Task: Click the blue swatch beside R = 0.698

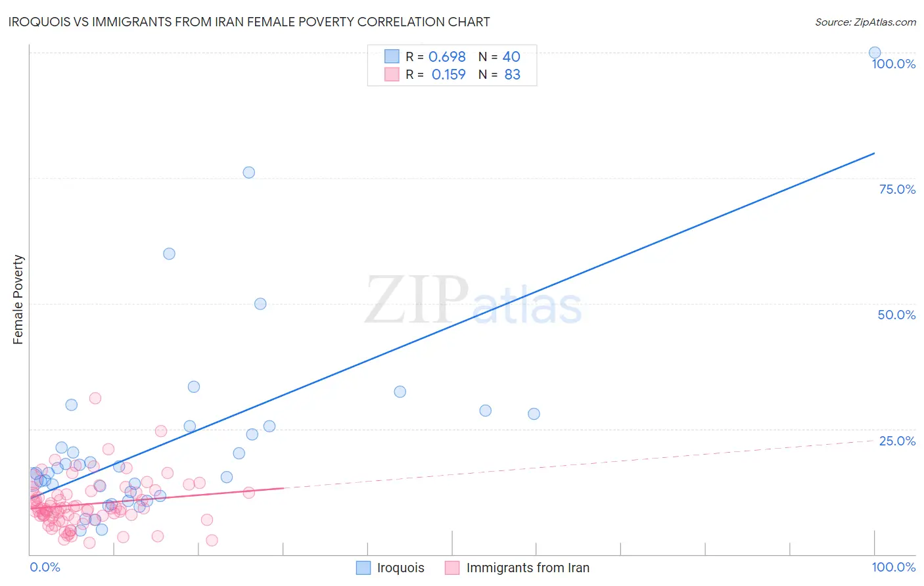Action: click(x=392, y=56)
